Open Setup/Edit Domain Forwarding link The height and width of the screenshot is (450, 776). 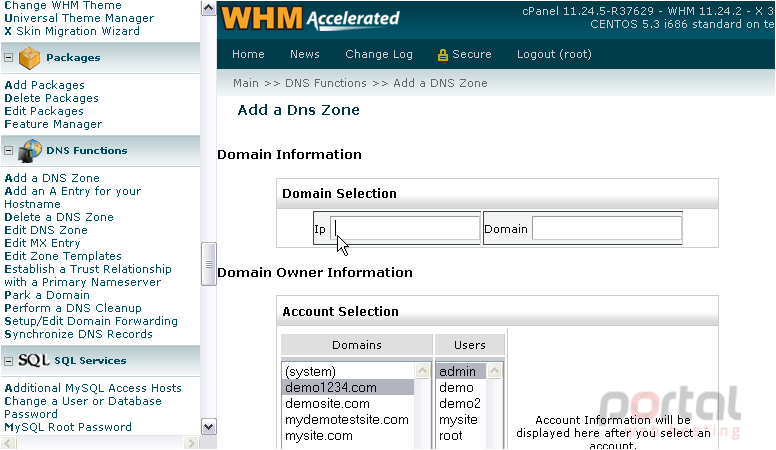[91, 321]
